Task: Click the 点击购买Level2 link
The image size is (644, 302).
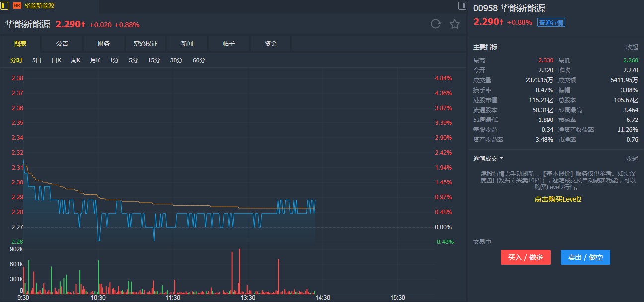Action: point(558,199)
